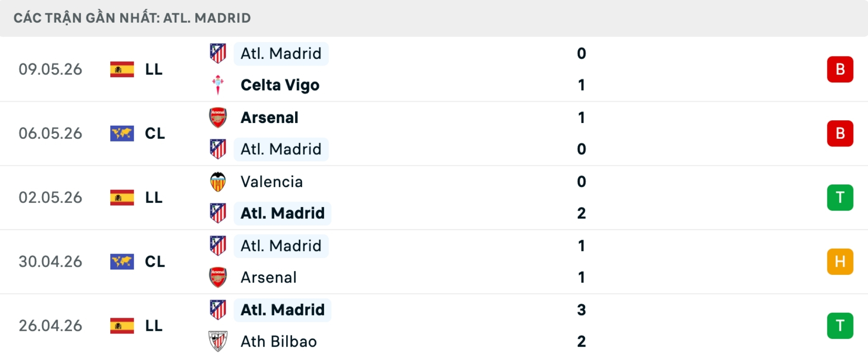
Task: Click the Ath Bilbao club crest
Action: [x=218, y=341]
